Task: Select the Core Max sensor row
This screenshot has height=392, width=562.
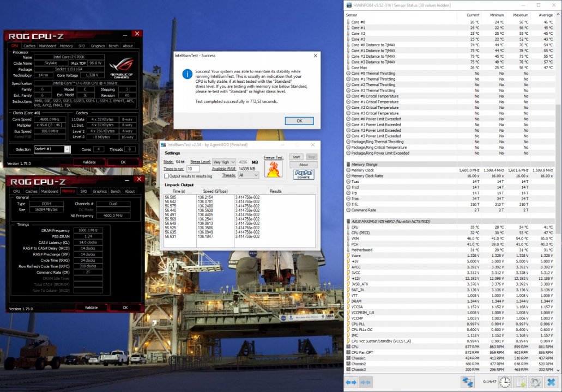Action: pos(450,68)
